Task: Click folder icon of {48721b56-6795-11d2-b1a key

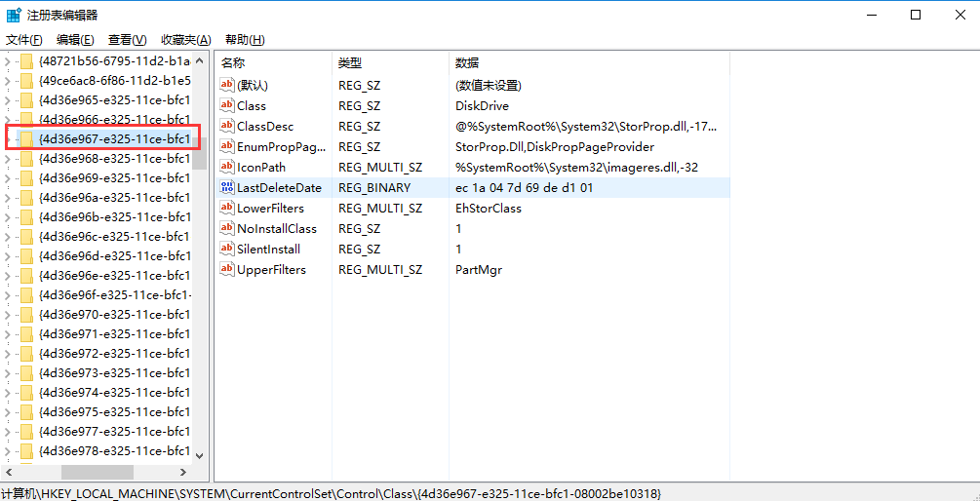Action: (26, 60)
